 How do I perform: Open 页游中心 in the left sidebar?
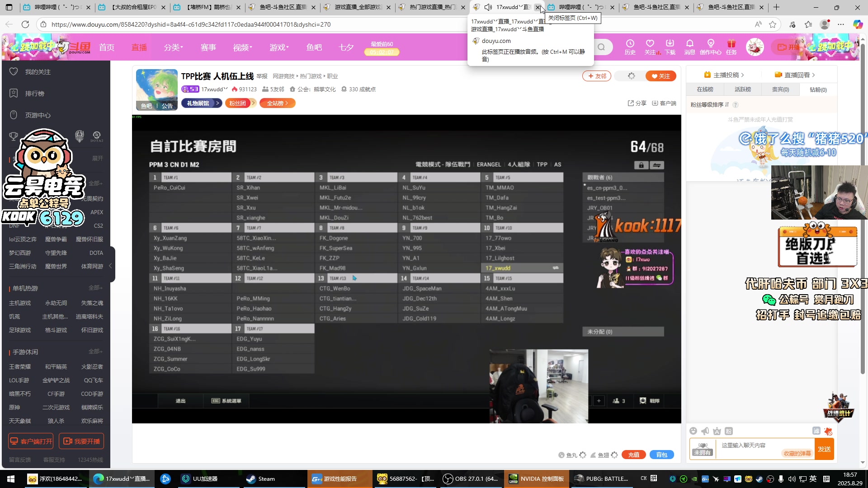coord(38,115)
